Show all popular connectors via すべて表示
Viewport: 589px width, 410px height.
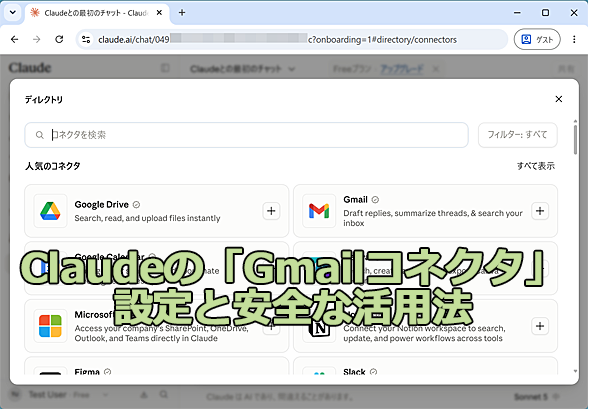[x=536, y=166]
